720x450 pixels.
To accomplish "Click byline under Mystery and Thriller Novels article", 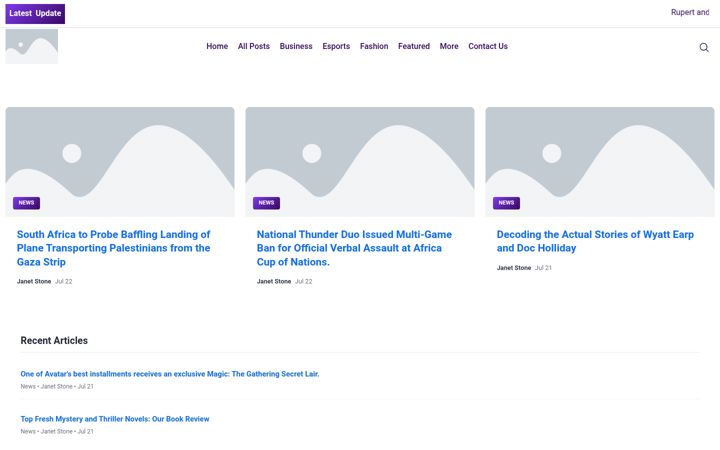I will [x=57, y=432].
